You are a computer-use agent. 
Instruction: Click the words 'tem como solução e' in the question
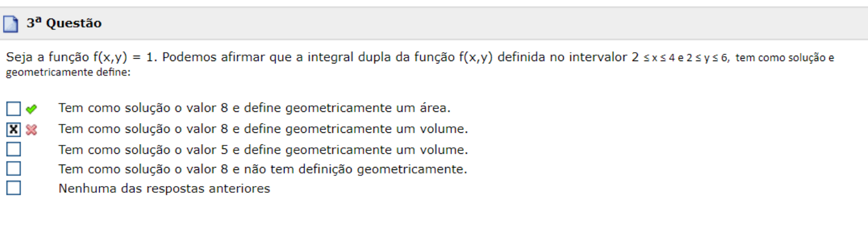[x=784, y=58]
